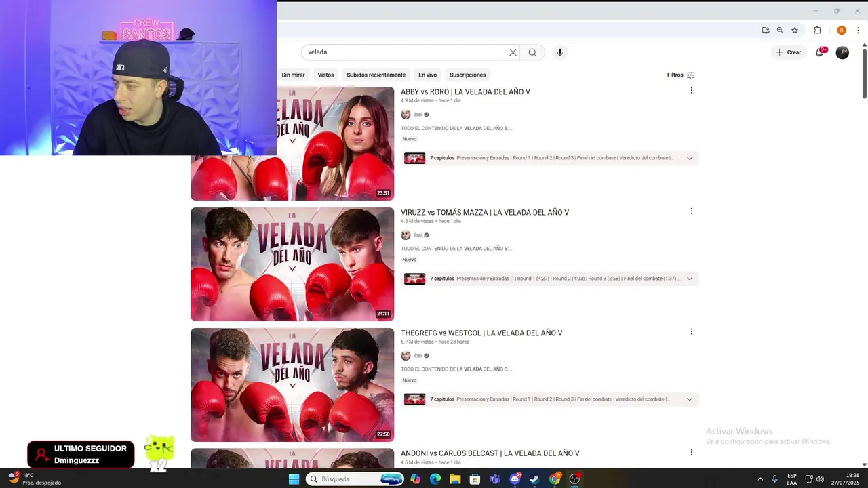This screenshot has height=488, width=868.
Task: Open Copilot from the taskbar
Action: pyautogui.click(x=415, y=479)
